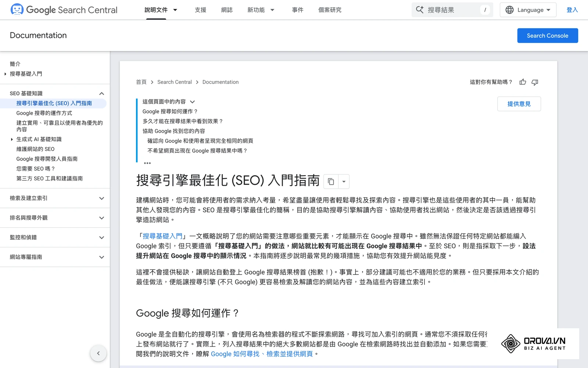
Task: Expand the 網站專屬指南 section
Action: click(102, 257)
